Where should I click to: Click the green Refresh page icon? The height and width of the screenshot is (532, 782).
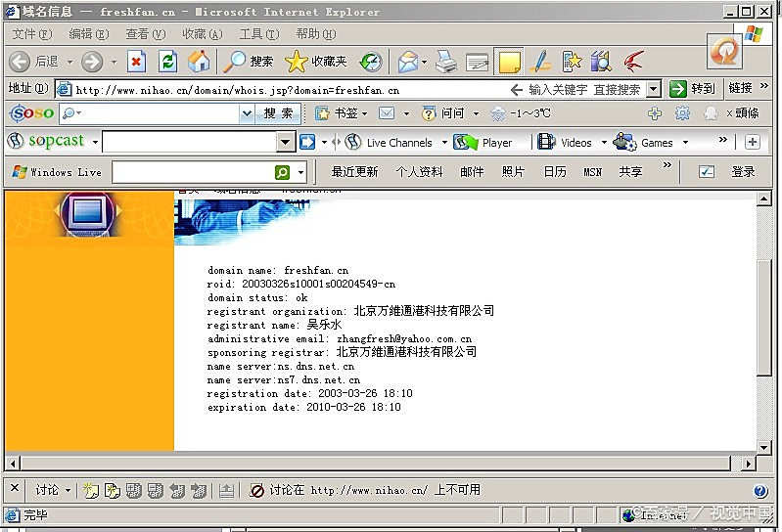(167, 62)
